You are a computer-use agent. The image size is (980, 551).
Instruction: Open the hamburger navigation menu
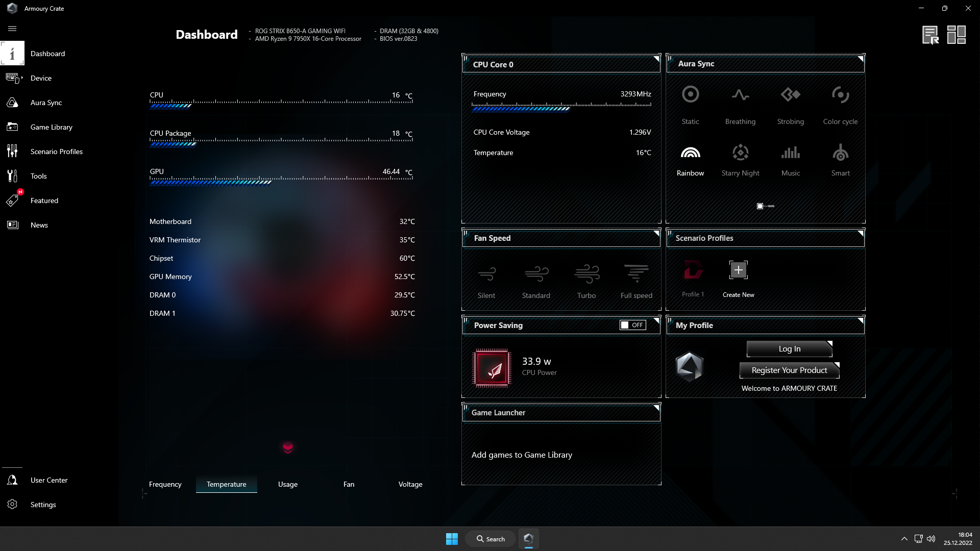12,29
